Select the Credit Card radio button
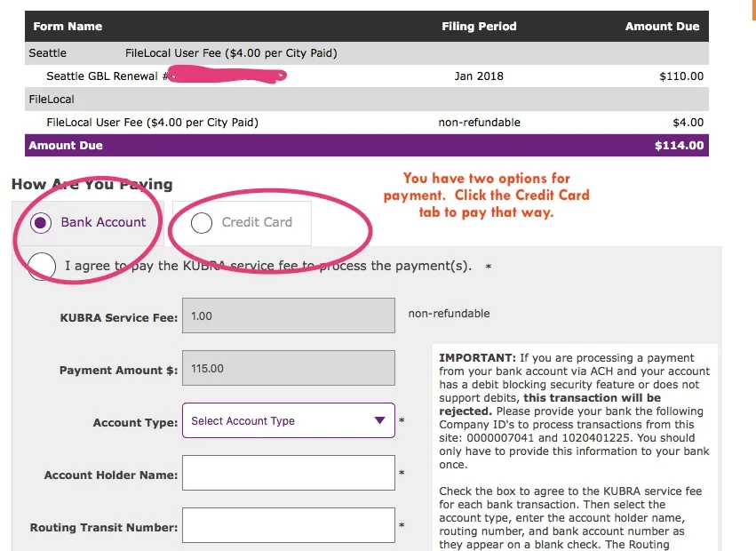This screenshot has height=551, width=756. click(202, 223)
